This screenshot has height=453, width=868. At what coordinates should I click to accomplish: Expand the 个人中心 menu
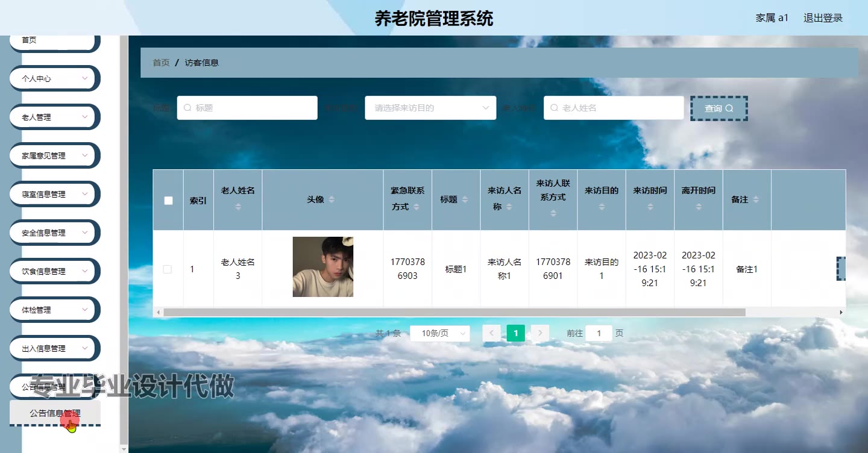[54, 78]
